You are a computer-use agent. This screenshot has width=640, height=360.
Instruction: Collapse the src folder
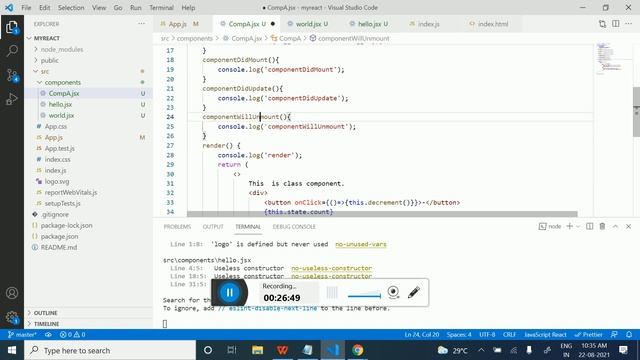pos(44,71)
